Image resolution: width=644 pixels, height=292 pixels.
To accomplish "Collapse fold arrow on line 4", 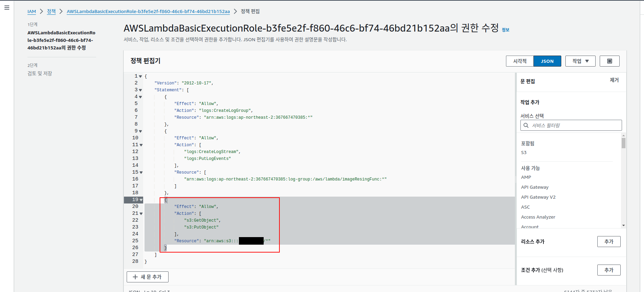I will 140,97.
